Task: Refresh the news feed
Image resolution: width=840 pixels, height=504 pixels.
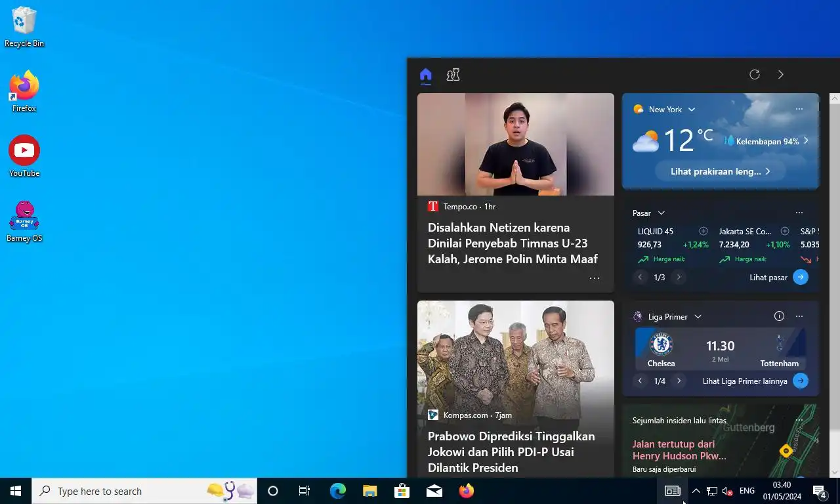Action: coord(755,74)
